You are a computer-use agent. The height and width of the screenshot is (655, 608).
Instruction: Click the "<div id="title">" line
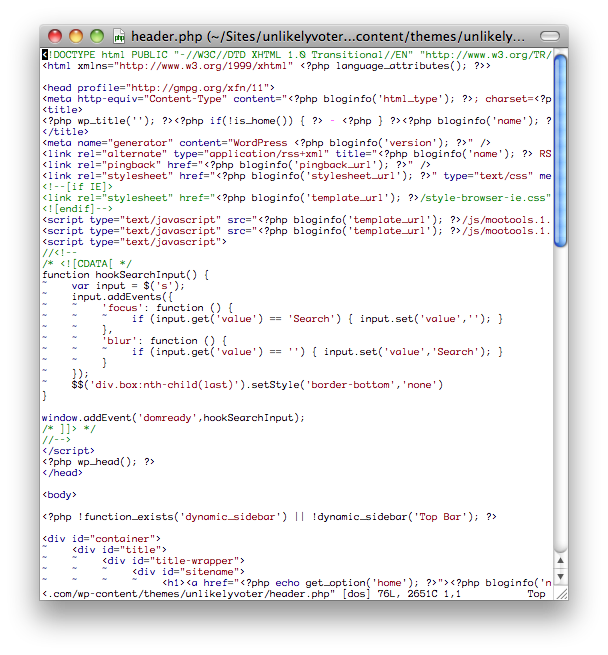pyautogui.click(x=119, y=550)
